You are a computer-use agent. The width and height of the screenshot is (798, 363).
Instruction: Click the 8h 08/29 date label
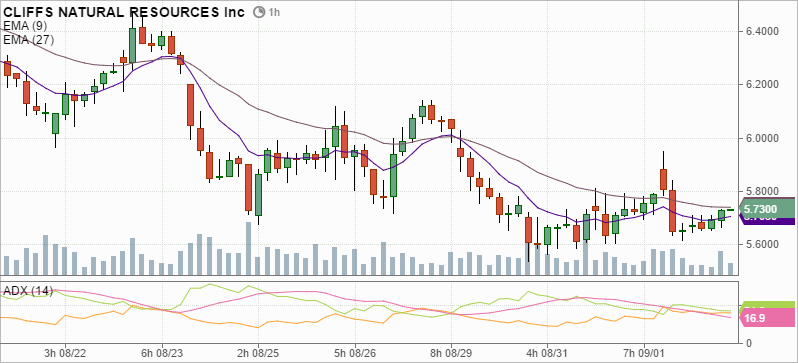[x=451, y=352]
